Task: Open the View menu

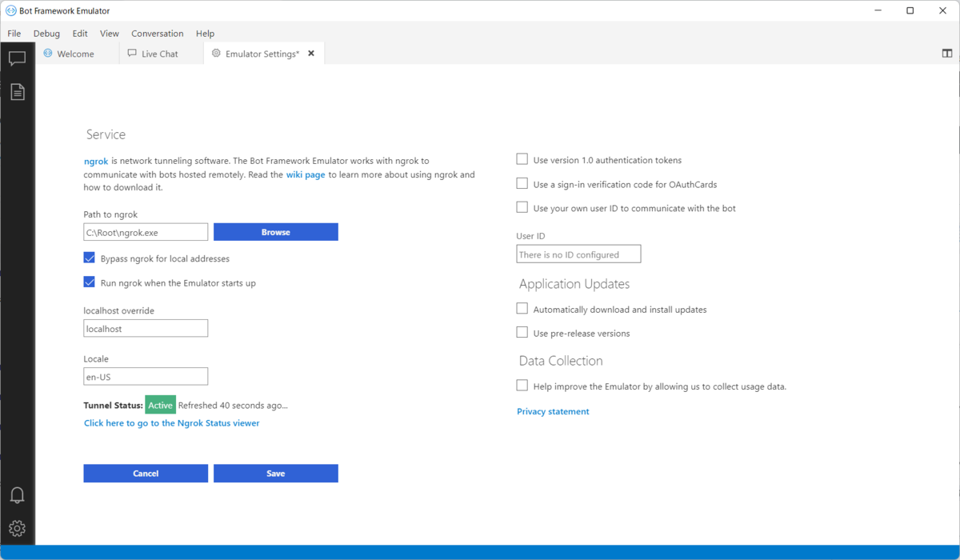Action: [x=110, y=34]
